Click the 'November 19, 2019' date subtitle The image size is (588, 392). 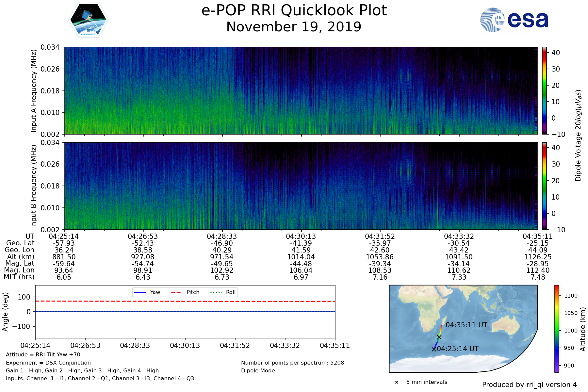[294, 27]
